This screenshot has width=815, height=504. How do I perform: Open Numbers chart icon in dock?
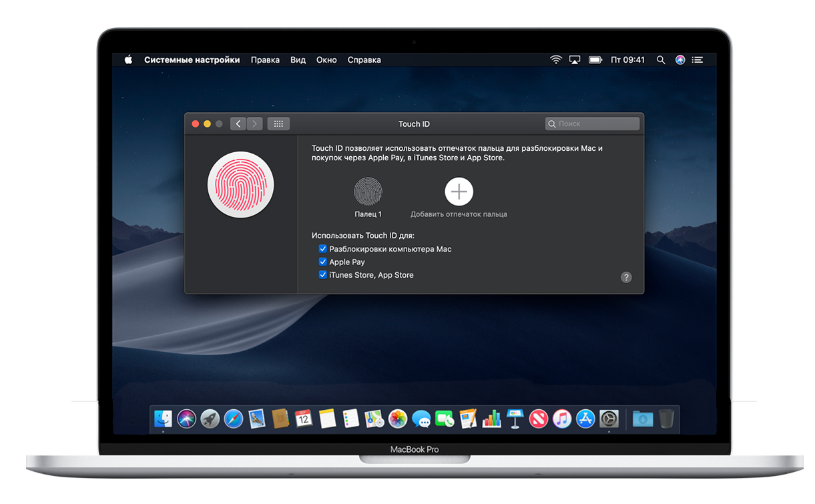pyautogui.click(x=491, y=419)
